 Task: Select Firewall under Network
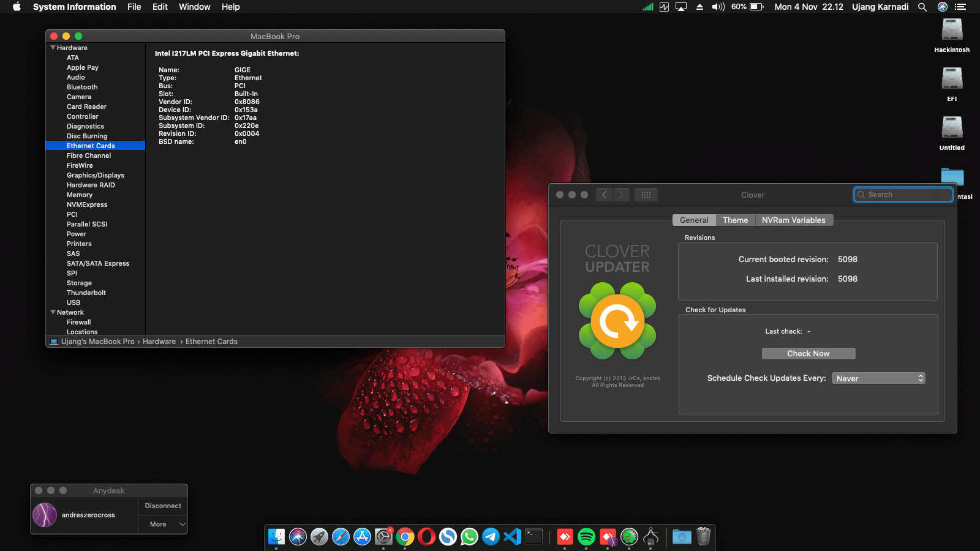tap(79, 322)
